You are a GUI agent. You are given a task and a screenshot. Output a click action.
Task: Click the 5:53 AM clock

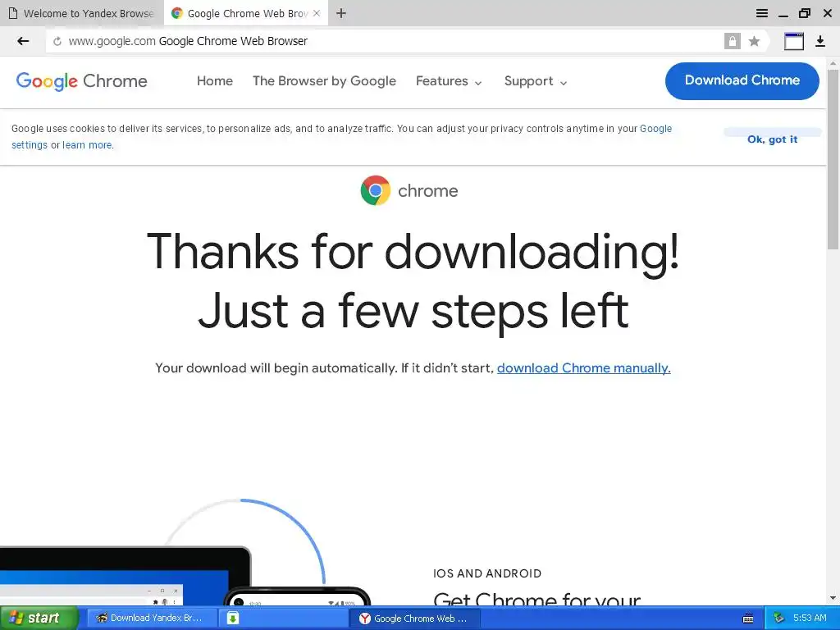click(x=810, y=618)
